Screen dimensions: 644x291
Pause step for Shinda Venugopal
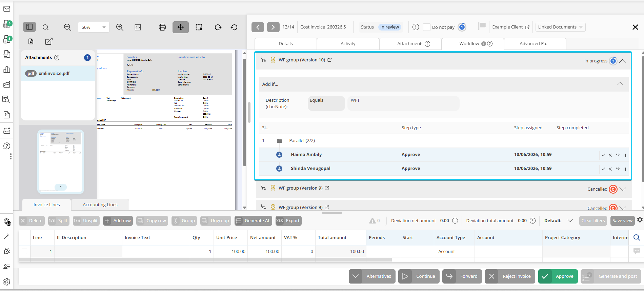click(x=625, y=169)
